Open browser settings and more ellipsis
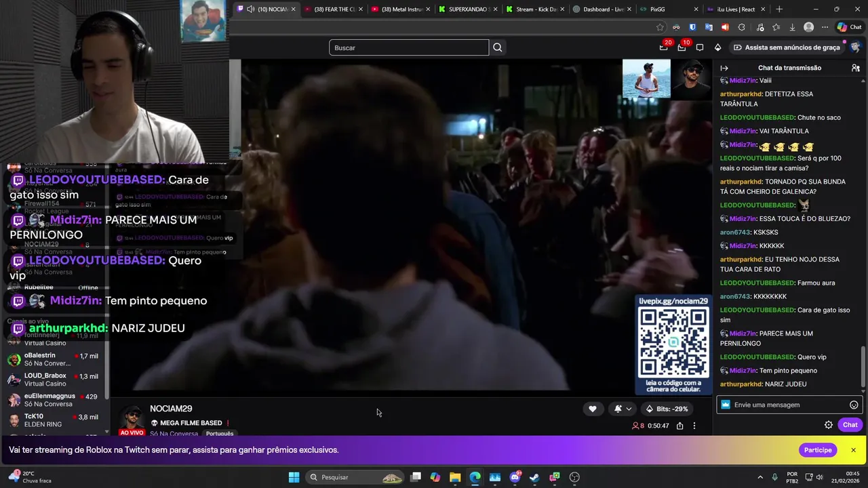The height and width of the screenshot is (488, 868). (825, 27)
